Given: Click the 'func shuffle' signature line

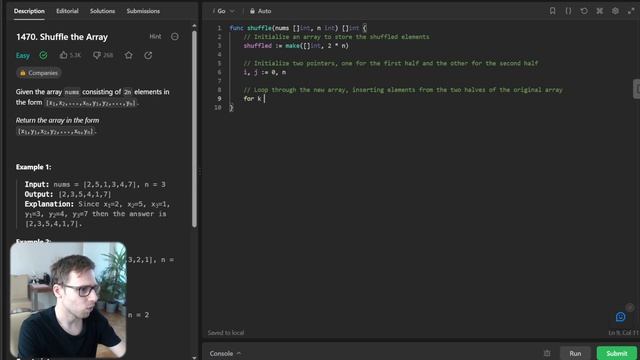Looking at the screenshot, I should (x=298, y=28).
